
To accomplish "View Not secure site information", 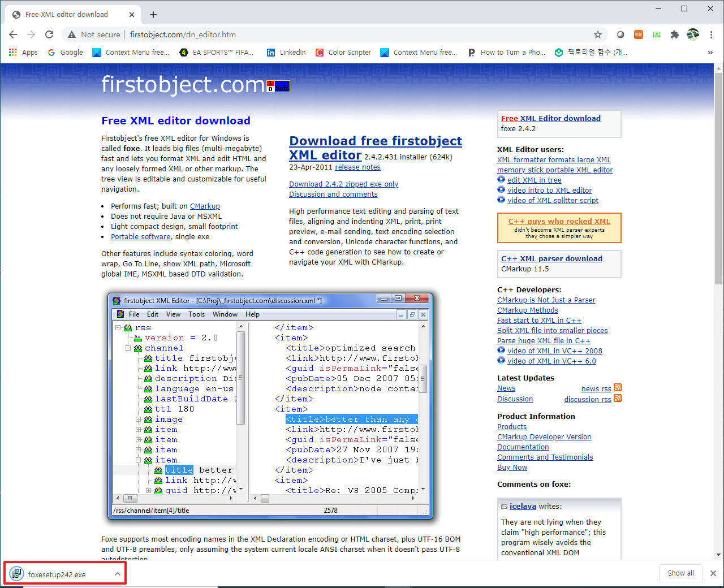I will coord(94,34).
